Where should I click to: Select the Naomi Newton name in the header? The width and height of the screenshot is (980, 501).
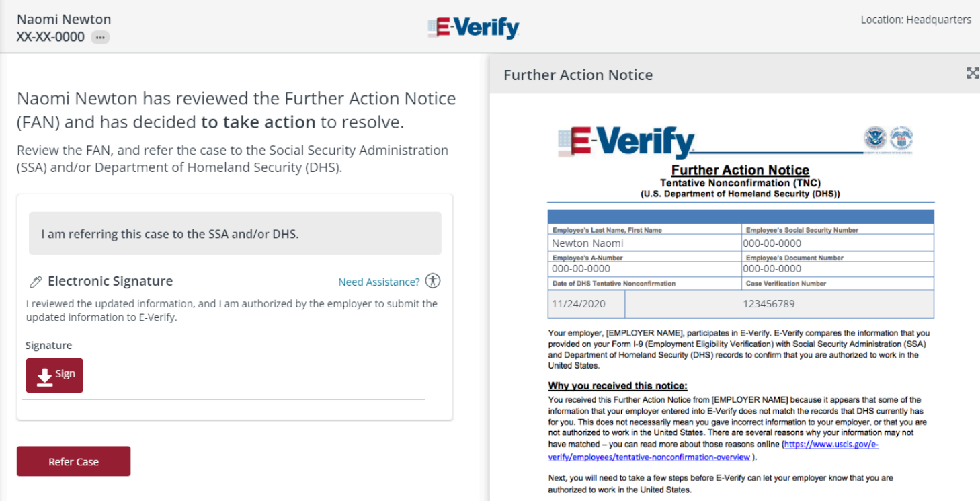[x=64, y=19]
